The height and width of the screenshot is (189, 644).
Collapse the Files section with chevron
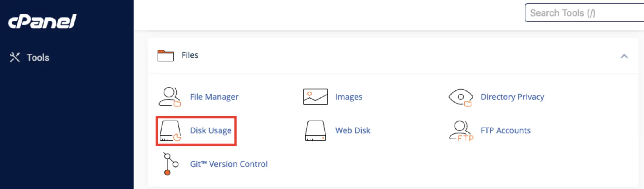coord(624,56)
